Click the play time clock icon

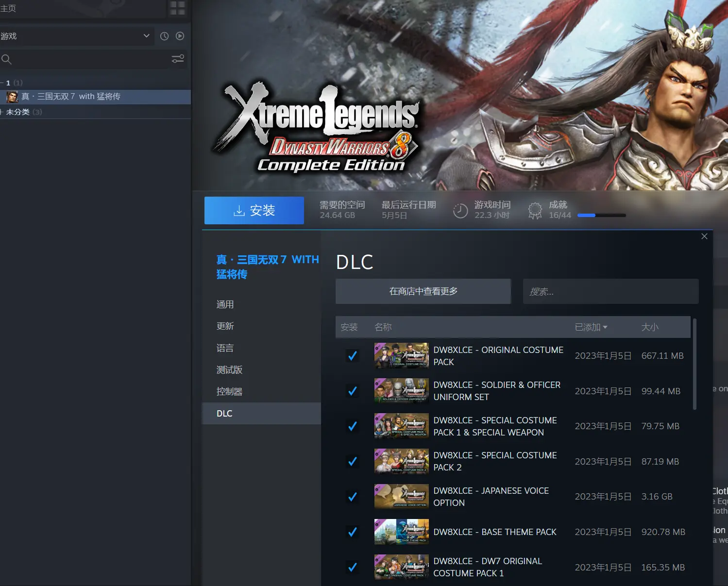pyautogui.click(x=460, y=211)
